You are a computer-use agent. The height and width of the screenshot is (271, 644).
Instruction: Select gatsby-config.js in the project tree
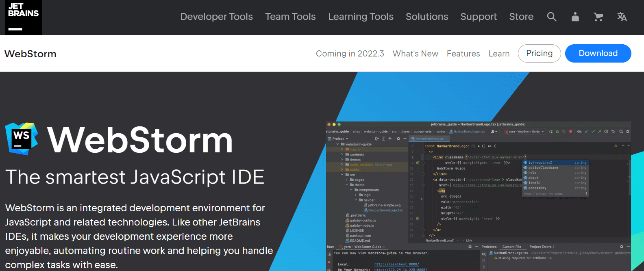[x=361, y=220]
